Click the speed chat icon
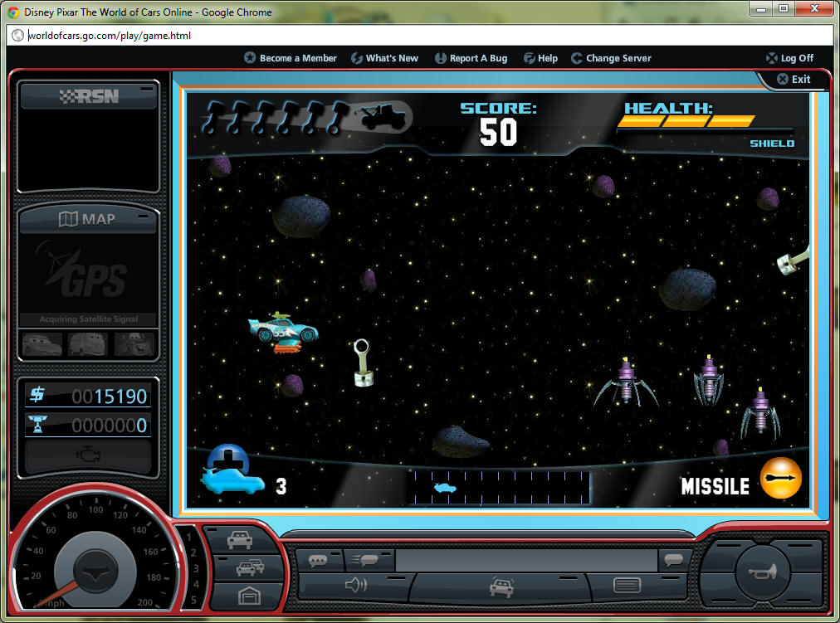 (x=365, y=560)
